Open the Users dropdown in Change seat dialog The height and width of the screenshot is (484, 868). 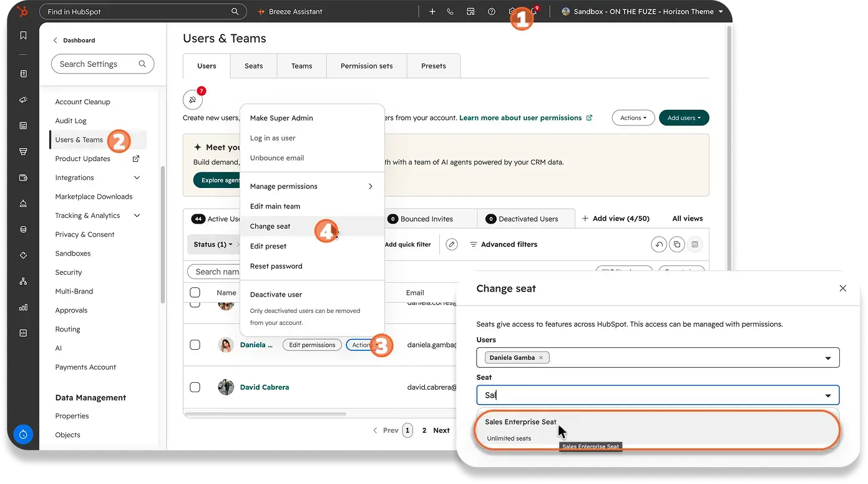[658, 358]
